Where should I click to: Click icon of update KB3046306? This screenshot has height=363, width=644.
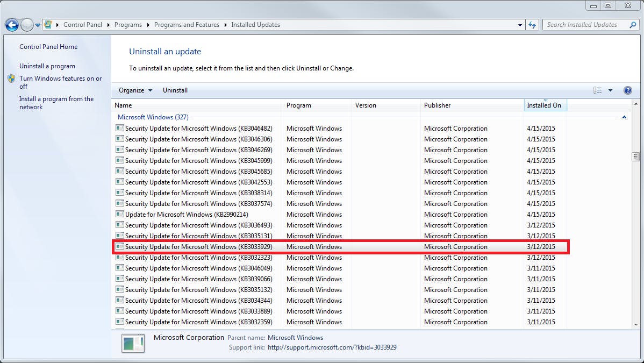click(119, 139)
